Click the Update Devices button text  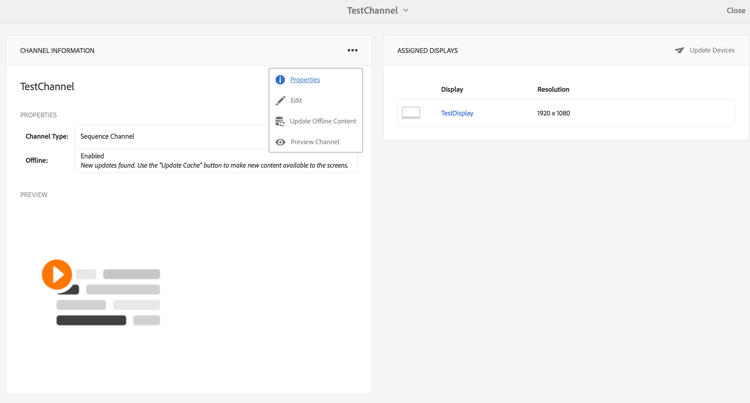coord(712,50)
